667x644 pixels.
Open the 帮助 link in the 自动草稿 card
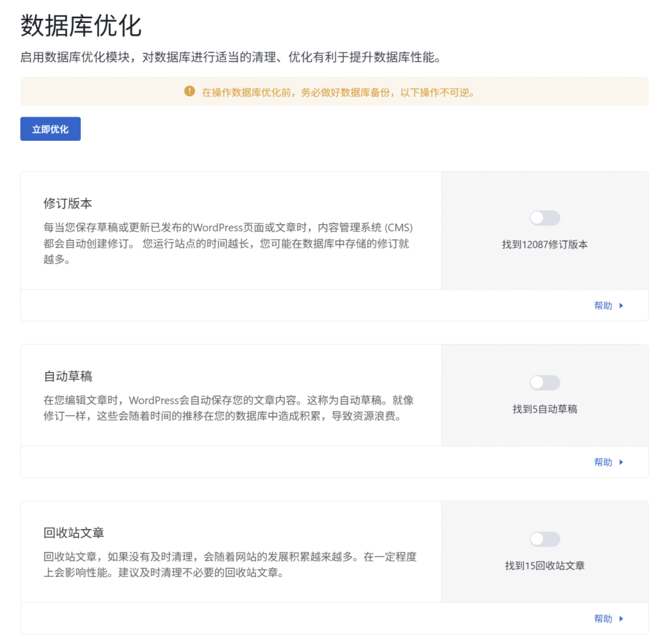click(603, 462)
